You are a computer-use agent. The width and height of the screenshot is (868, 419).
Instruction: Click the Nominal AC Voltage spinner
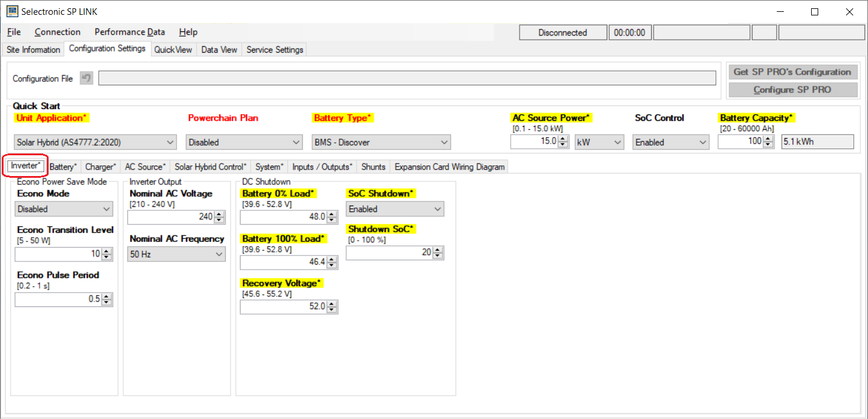(219, 217)
